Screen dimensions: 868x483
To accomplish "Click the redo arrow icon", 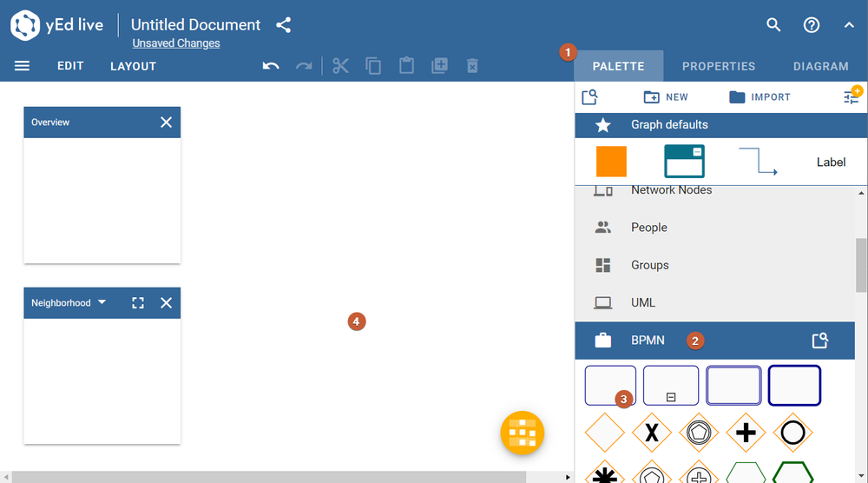I will (x=303, y=66).
